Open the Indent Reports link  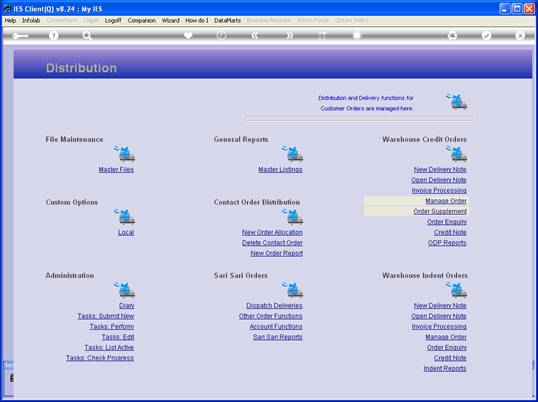(445, 368)
